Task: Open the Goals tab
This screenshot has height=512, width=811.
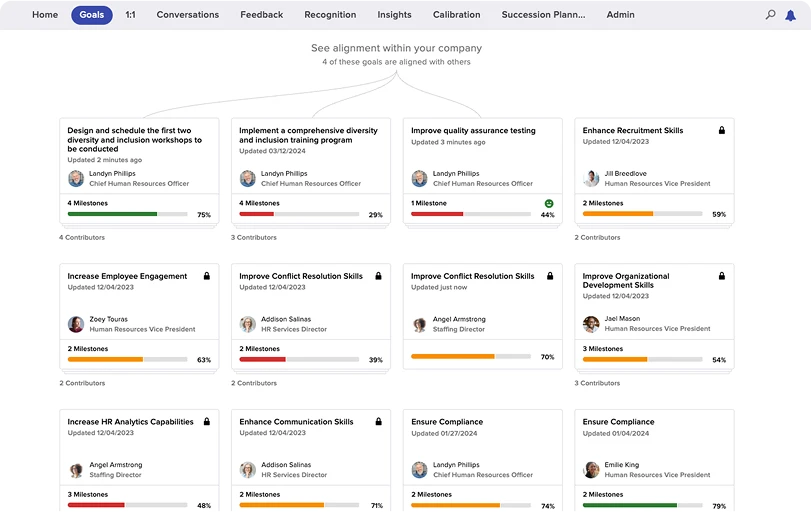Action: point(91,15)
